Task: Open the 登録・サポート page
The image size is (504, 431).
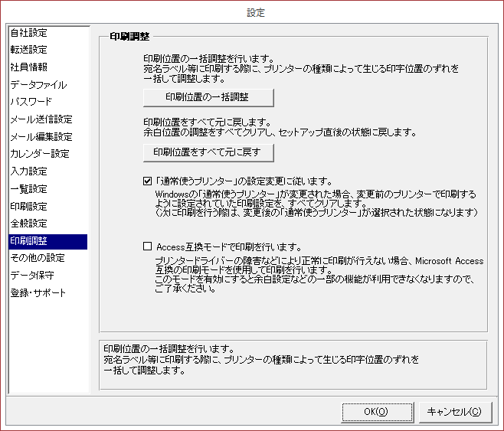Action: 48,293
